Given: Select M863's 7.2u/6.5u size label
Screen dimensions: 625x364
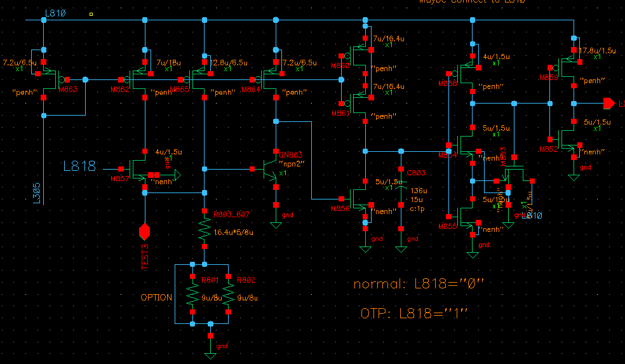Looking at the screenshot, I should pos(20,63).
